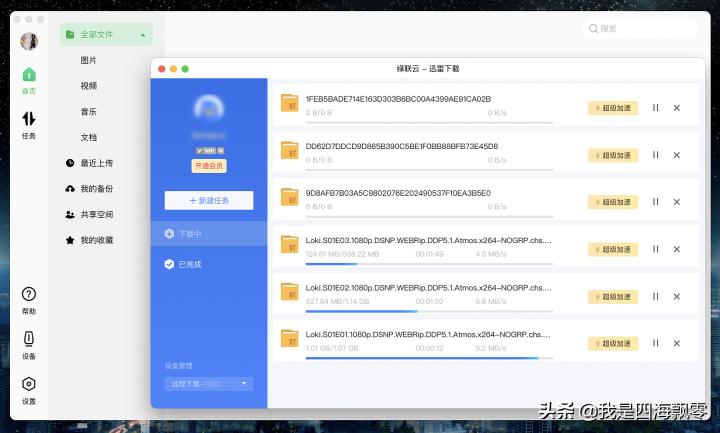Remove the 1FEB5BADE task with X
Image resolution: width=720 pixels, height=433 pixels.
pyautogui.click(x=677, y=108)
